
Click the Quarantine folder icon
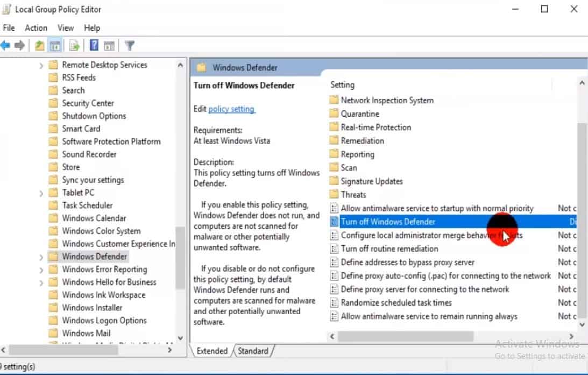point(334,113)
